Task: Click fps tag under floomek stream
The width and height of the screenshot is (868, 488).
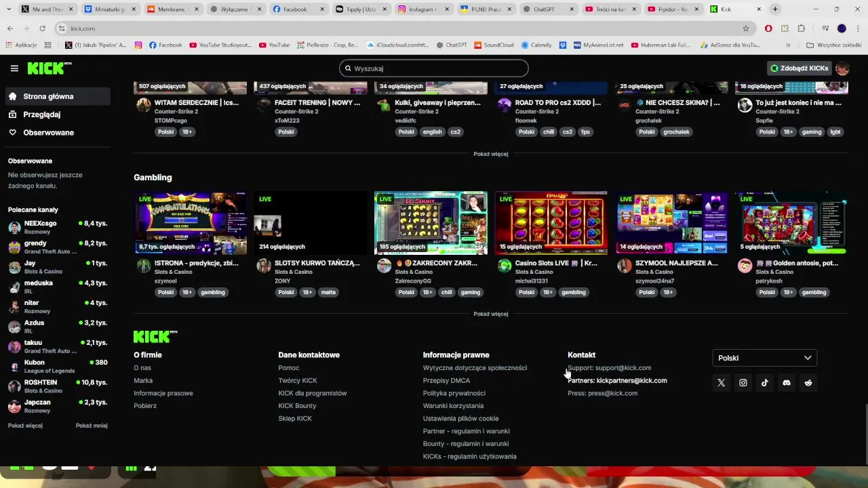Action: [585, 132]
